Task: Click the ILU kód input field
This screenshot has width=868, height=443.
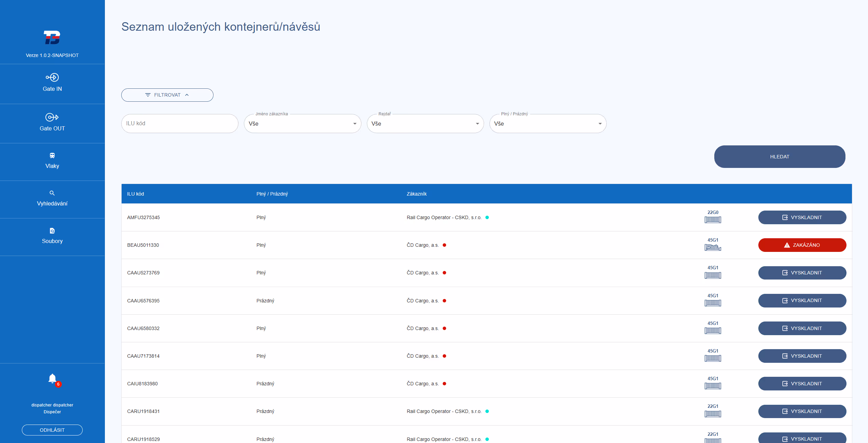Action: (179, 124)
